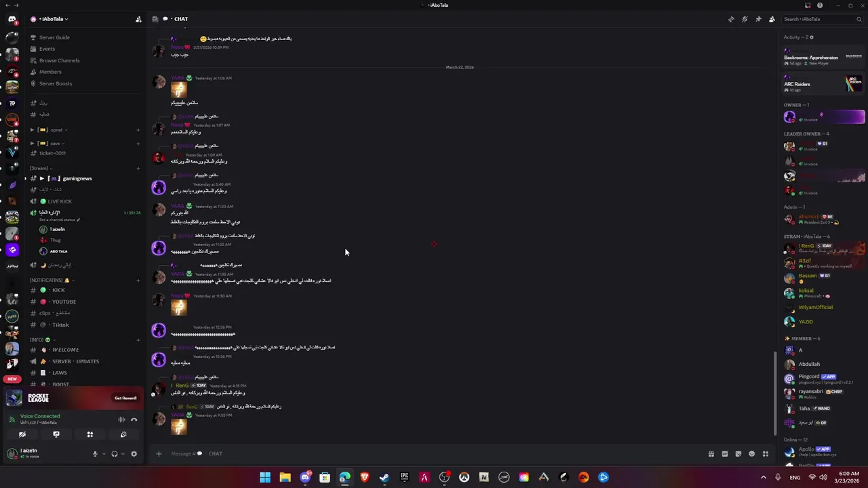This screenshot has width=868, height=488.
Task: Open Wi-Fi network tray icon
Action: (x=812, y=477)
